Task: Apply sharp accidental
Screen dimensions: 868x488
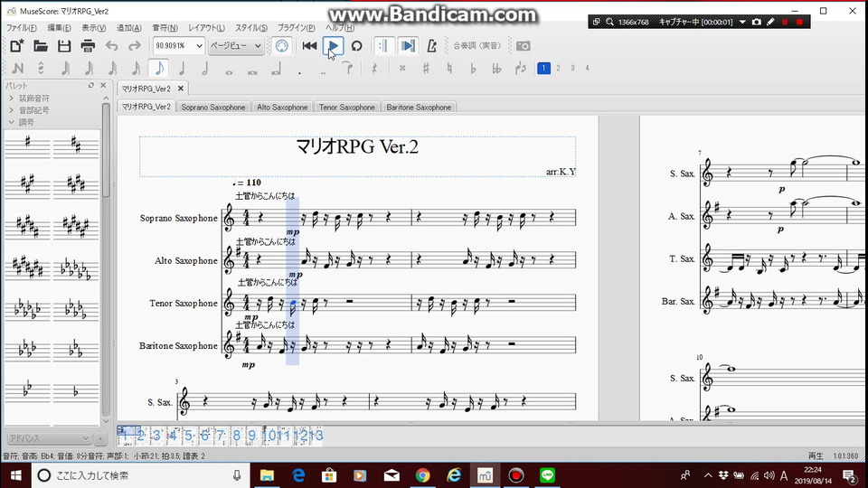Action: coord(426,69)
